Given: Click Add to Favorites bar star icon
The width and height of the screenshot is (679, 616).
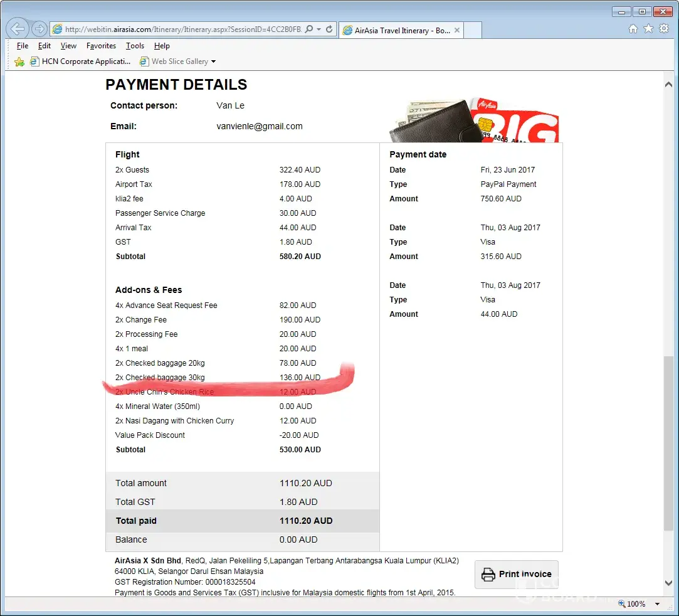Looking at the screenshot, I should click(19, 61).
